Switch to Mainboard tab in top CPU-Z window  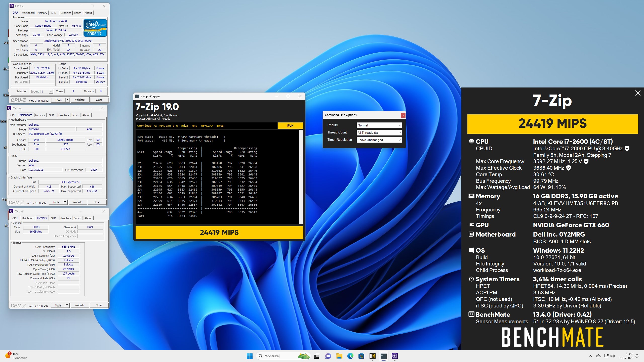point(28,13)
